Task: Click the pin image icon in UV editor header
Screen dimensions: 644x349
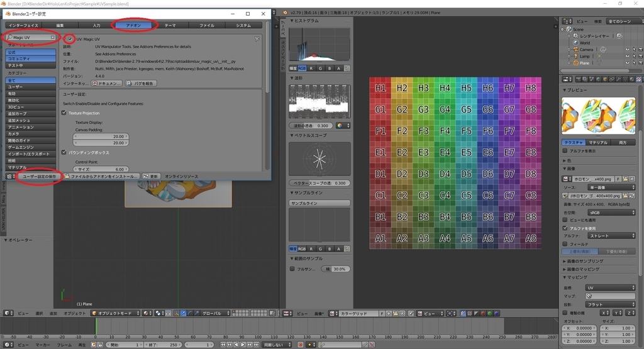Action: click(x=410, y=313)
